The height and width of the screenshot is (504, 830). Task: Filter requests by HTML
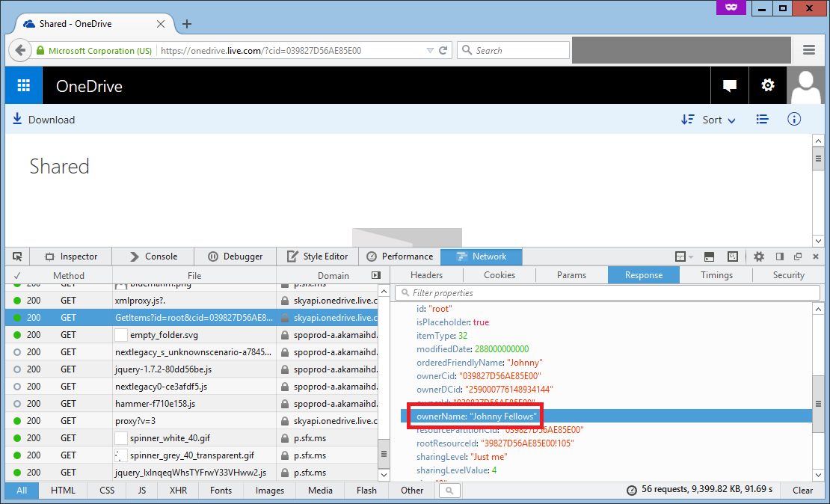(x=63, y=491)
